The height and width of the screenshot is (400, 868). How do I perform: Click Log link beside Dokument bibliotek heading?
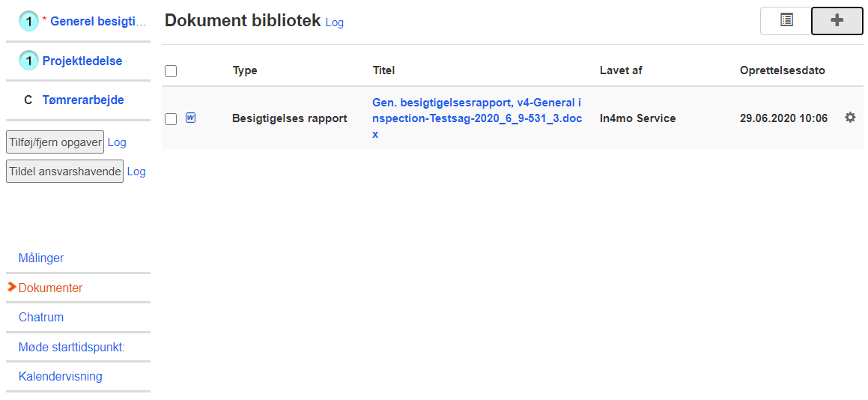point(335,22)
